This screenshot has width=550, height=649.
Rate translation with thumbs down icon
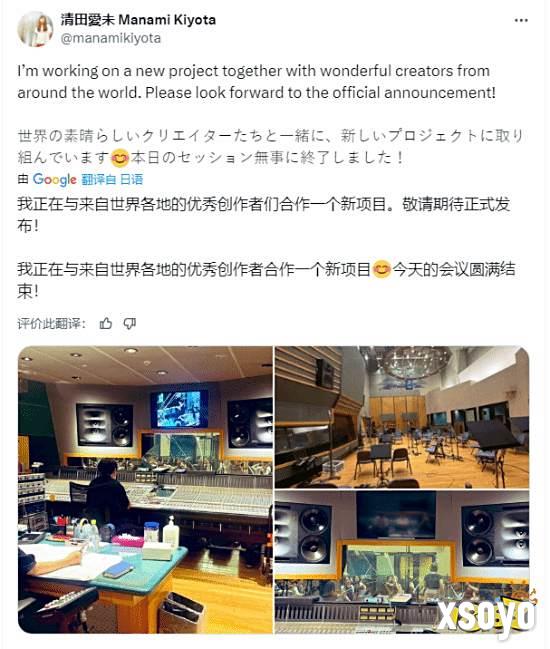click(130, 324)
